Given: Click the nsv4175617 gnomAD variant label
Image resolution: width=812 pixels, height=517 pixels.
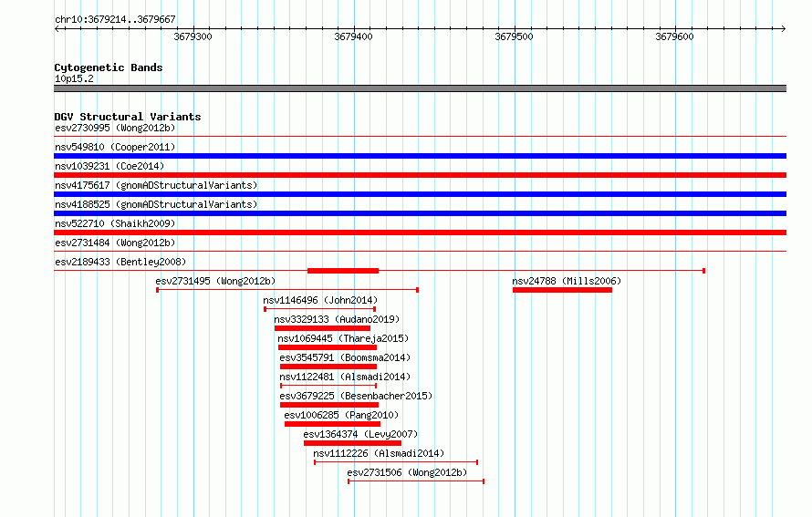Looking at the screenshot, I should tap(156, 185).
